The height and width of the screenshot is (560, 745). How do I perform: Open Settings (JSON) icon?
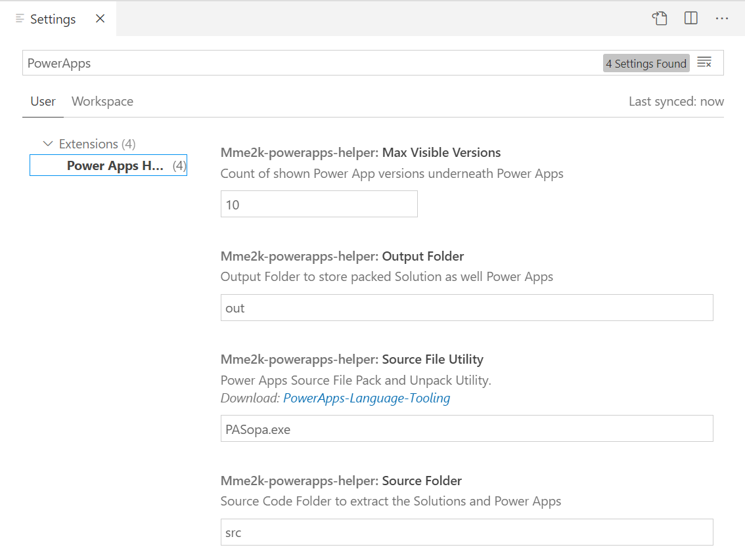(660, 18)
